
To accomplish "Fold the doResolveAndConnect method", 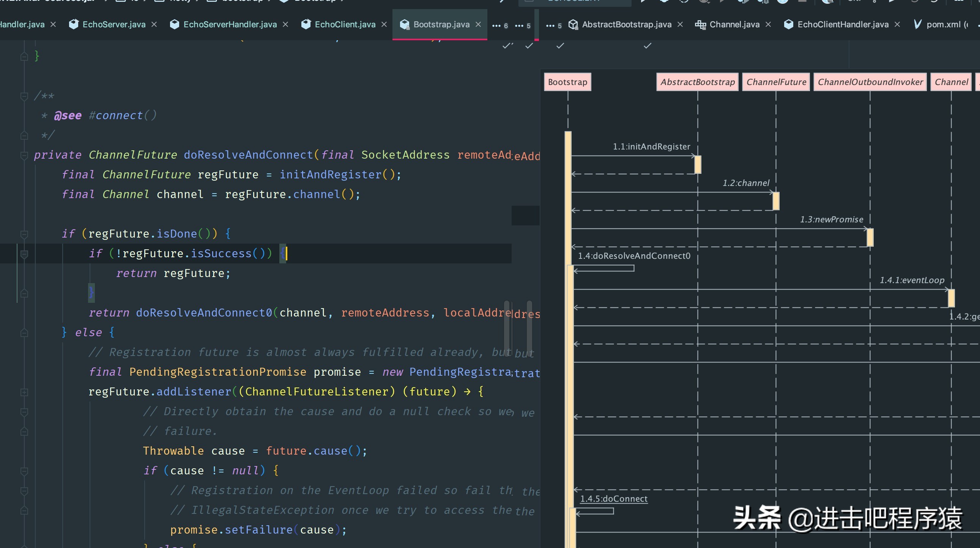I will 24,155.
